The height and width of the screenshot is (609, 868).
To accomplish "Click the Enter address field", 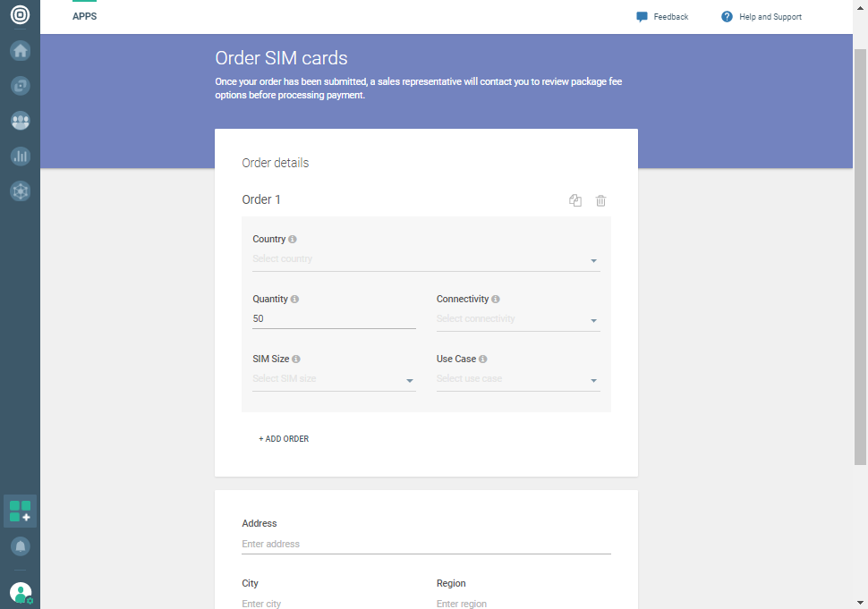I will pyautogui.click(x=425, y=544).
